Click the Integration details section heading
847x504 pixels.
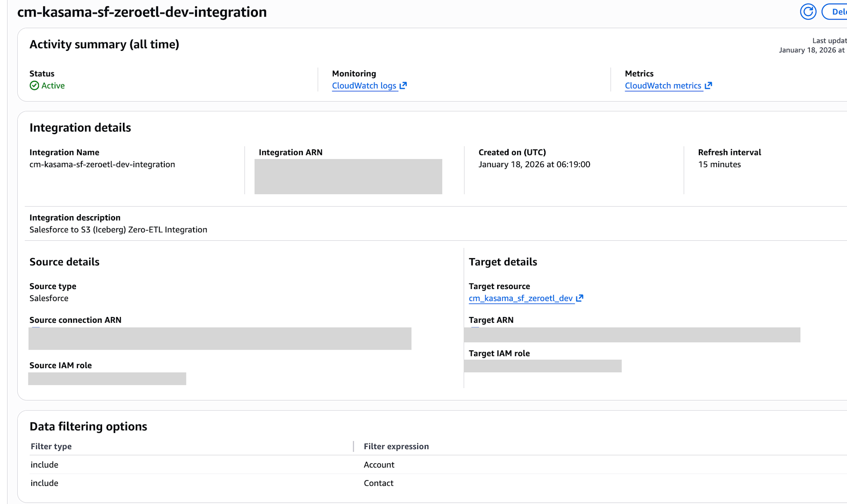(80, 127)
